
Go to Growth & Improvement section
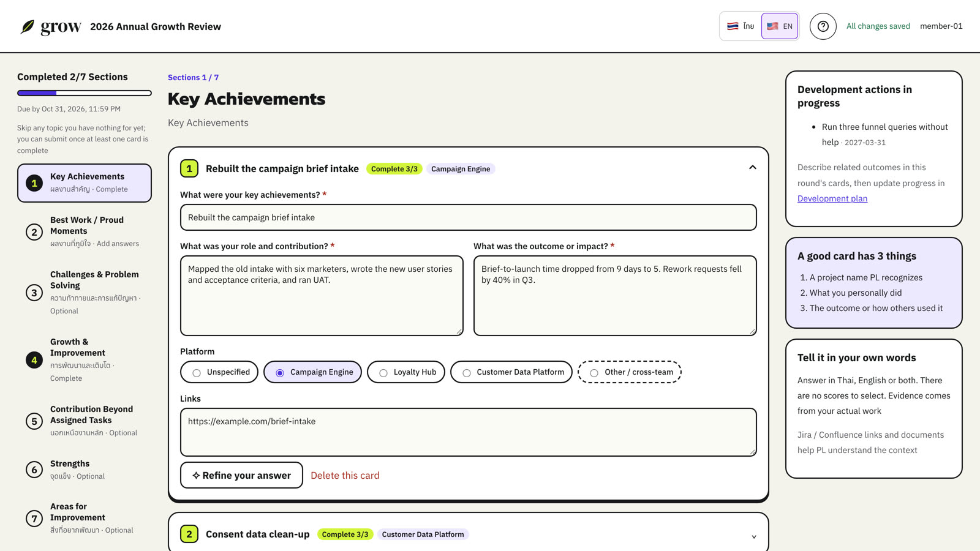(85, 359)
